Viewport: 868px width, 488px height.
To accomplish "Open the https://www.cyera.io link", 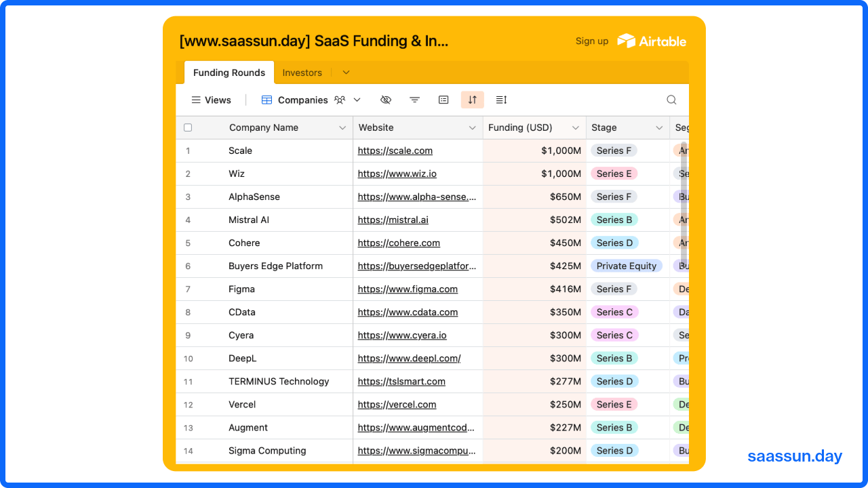I will [x=402, y=335].
